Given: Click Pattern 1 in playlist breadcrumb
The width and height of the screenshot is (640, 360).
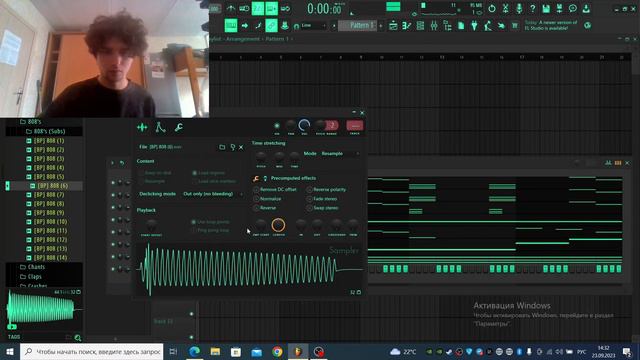Looking at the screenshot, I should click(277, 39).
